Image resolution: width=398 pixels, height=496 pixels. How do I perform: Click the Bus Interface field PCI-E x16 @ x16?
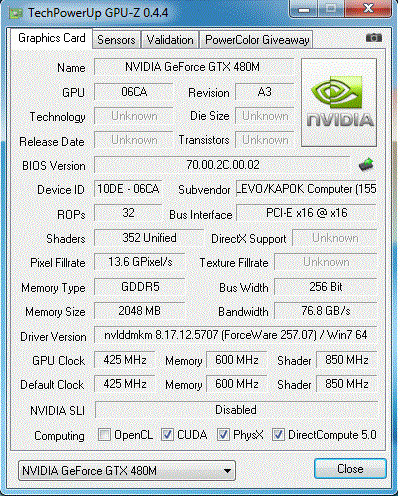[x=306, y=213]
